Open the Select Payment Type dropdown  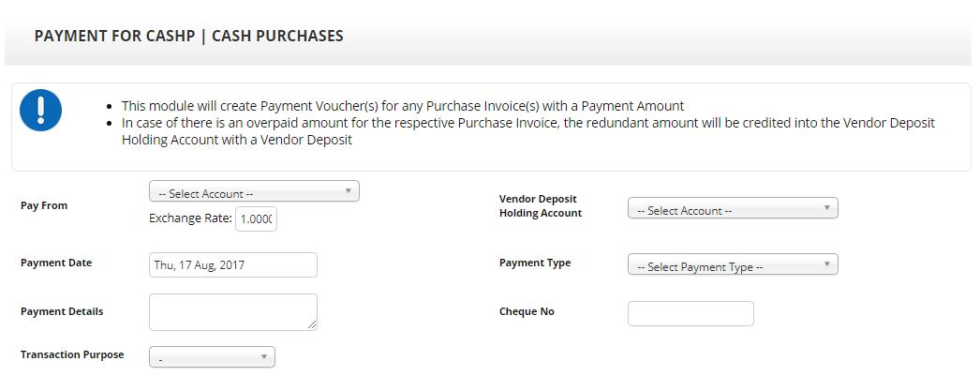point(733,266)
